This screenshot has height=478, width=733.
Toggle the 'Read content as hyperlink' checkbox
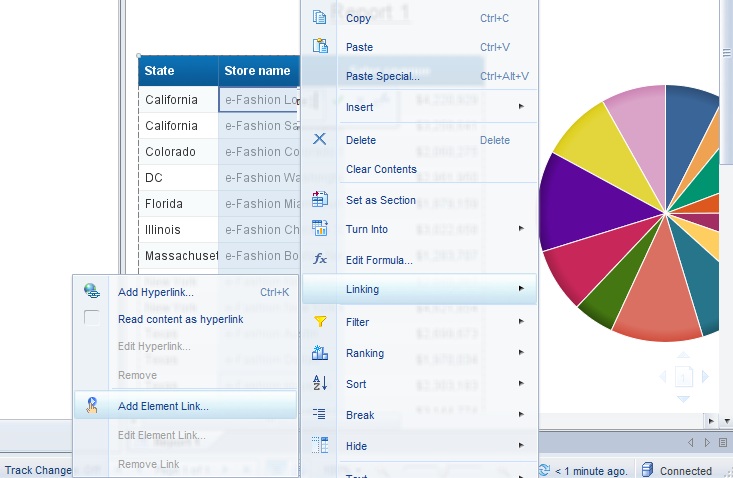click(91, 318)
